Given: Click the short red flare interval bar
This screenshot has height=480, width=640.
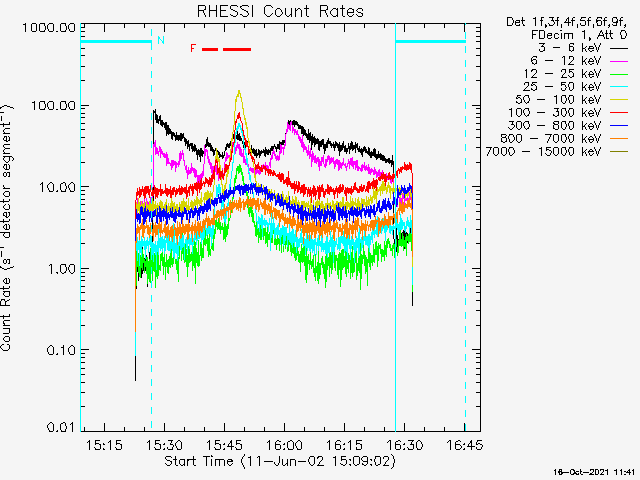Looking at the screenshot, I should click(x=210, y=49).
